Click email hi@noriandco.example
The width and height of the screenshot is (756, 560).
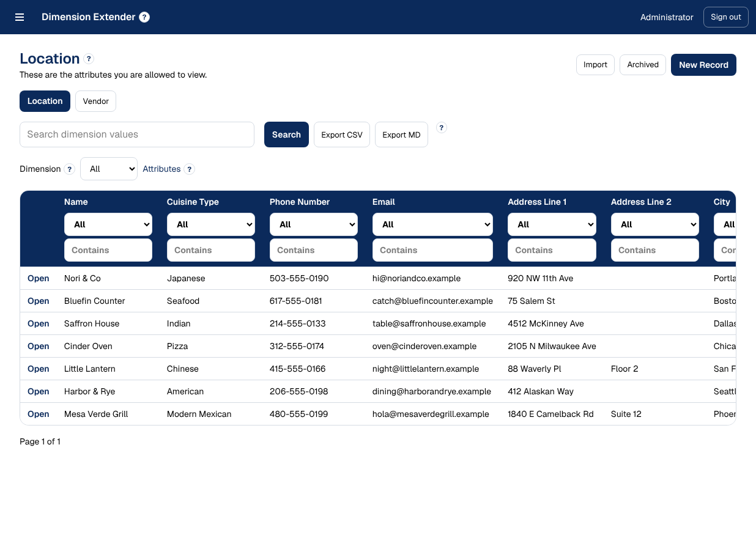(x=416, y=278)
